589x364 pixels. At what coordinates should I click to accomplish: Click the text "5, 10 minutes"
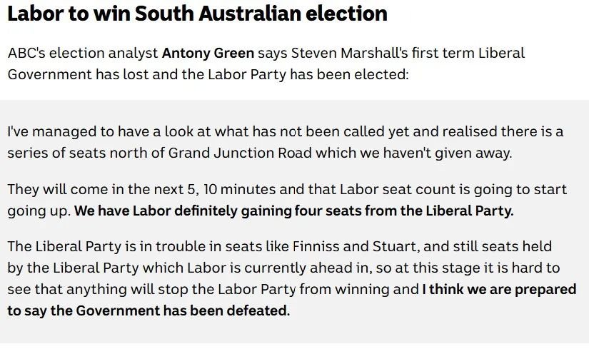coord(231,189)
